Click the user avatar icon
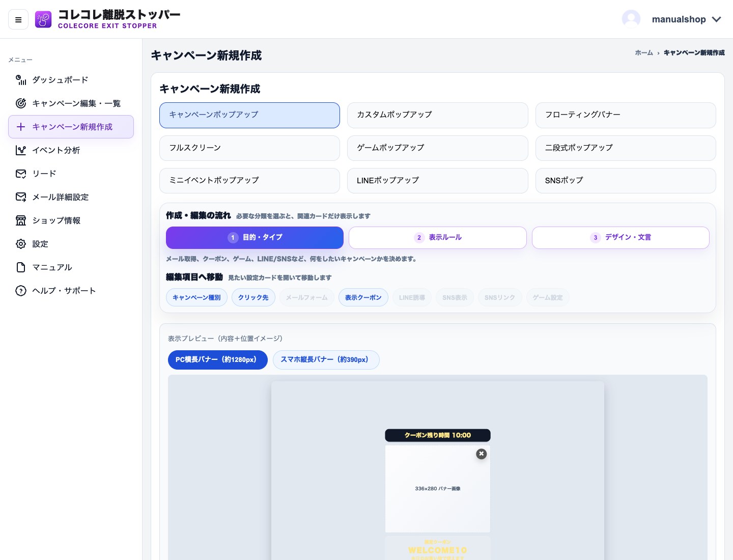 click(631, 19)
